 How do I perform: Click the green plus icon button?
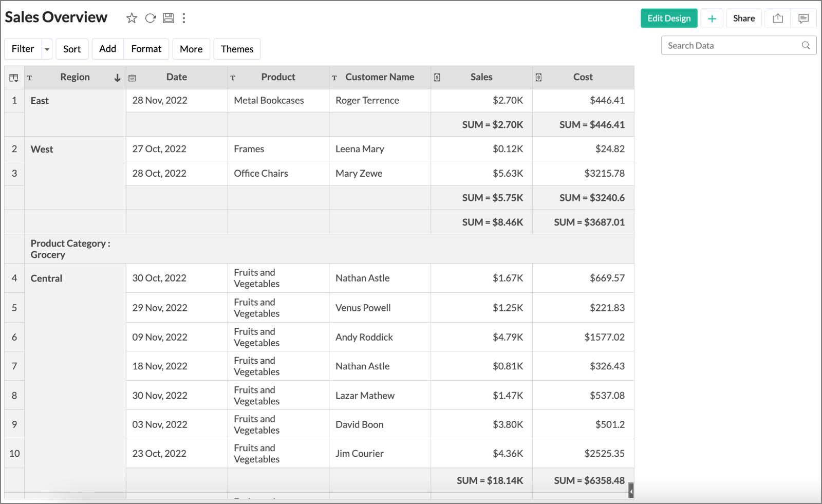point(712,18)
